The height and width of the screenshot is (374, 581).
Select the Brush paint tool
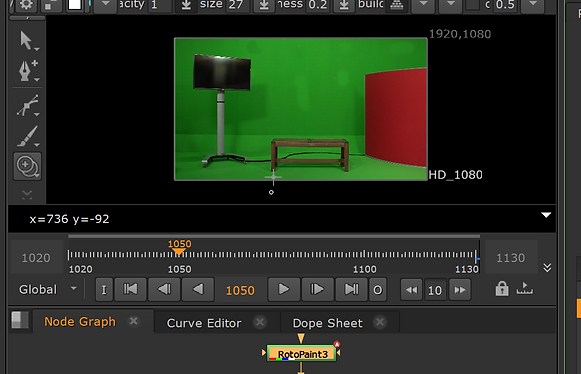coord(27,136)
